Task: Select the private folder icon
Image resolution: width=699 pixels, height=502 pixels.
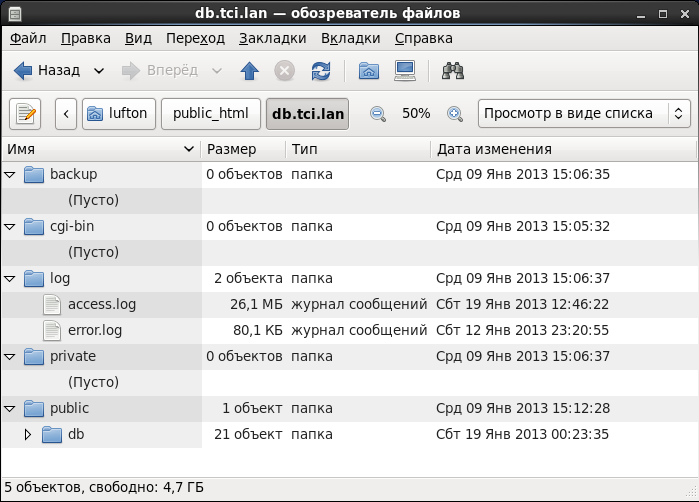Action: point(34,356)
